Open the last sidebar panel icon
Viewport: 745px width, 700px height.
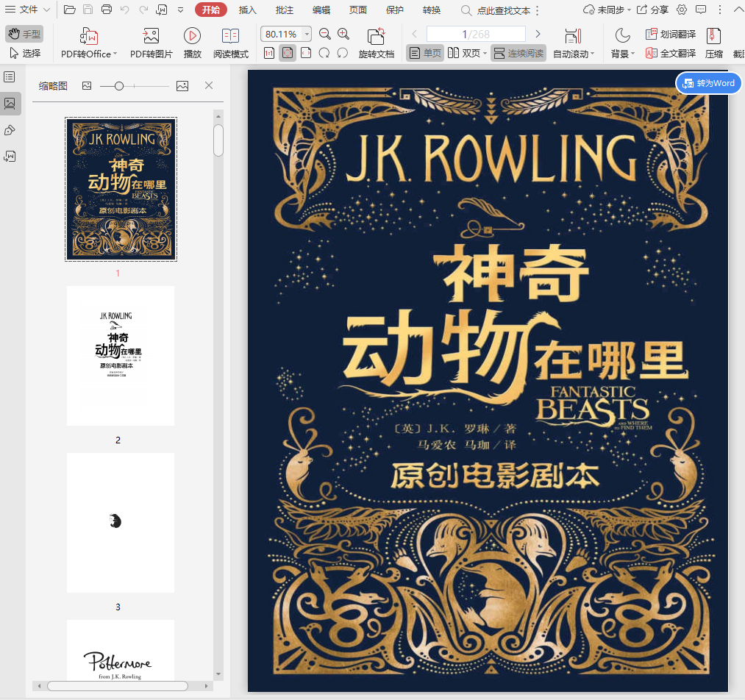(10, 156)
